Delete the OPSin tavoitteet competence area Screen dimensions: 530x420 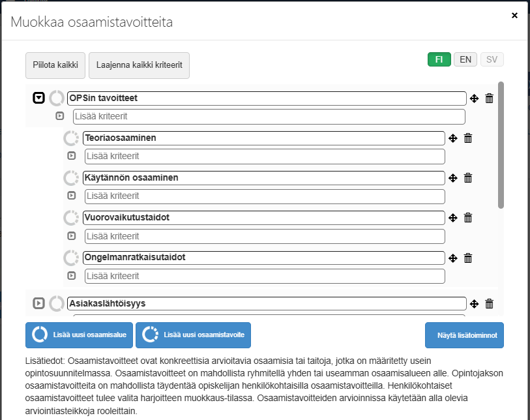490,98
